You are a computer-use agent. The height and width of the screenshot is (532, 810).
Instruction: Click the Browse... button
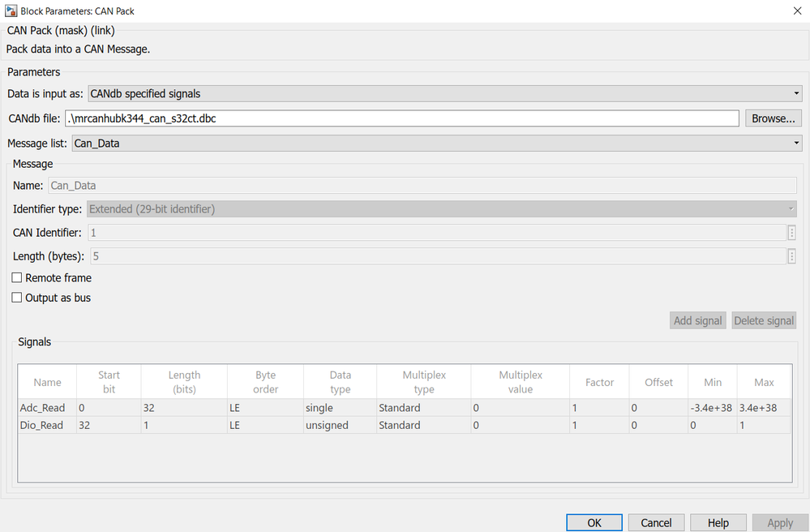774,118
